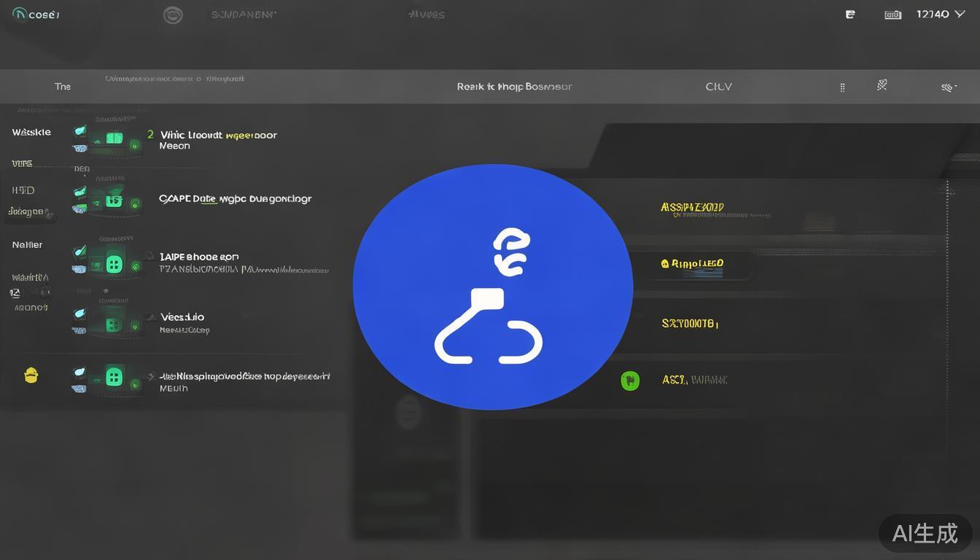Select the Nellier sidebar item
980x560 pixels.
click(27, 245)
